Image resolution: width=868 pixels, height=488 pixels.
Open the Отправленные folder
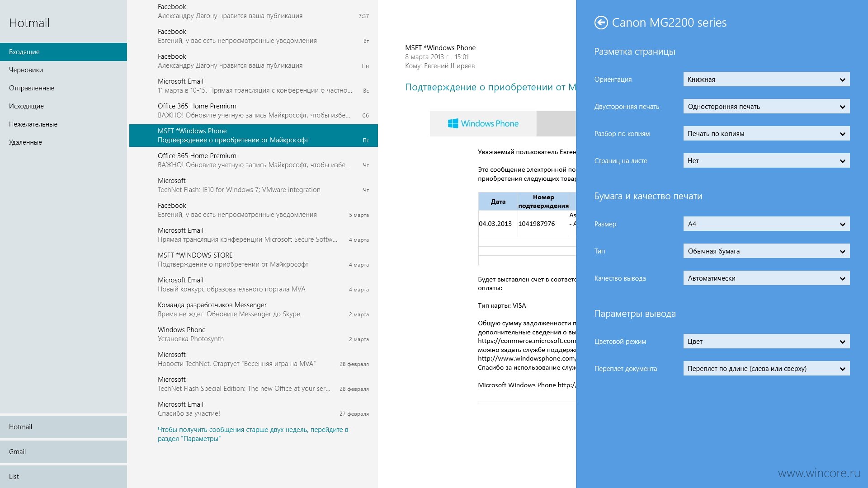63,88
